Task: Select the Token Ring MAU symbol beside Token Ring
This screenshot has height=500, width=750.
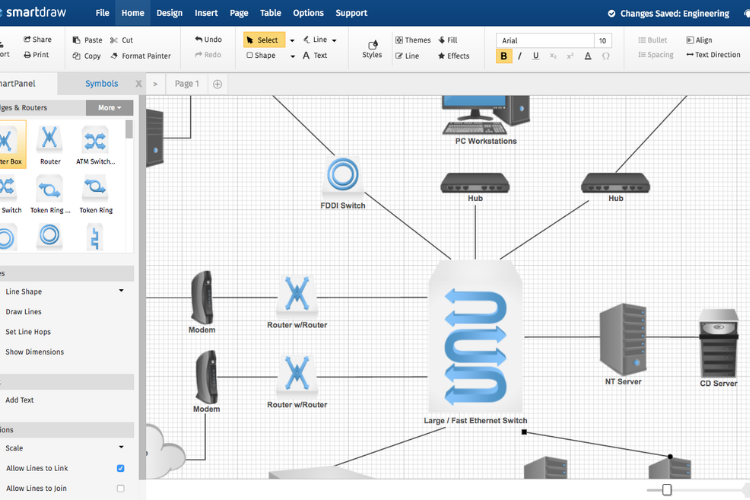Action: 50,193
